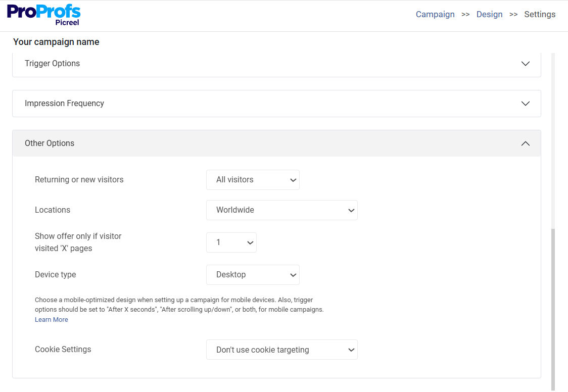568x392 pixels.
Task: Click the mobile-optimized design help paragraph
Action: point(179,305)
